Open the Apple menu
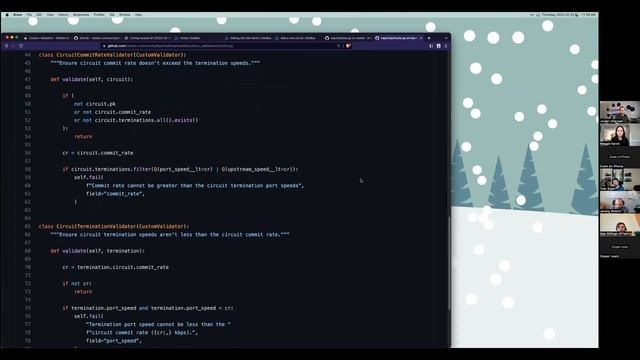This screenshot has height=360, width=640. tap(7, 15)
